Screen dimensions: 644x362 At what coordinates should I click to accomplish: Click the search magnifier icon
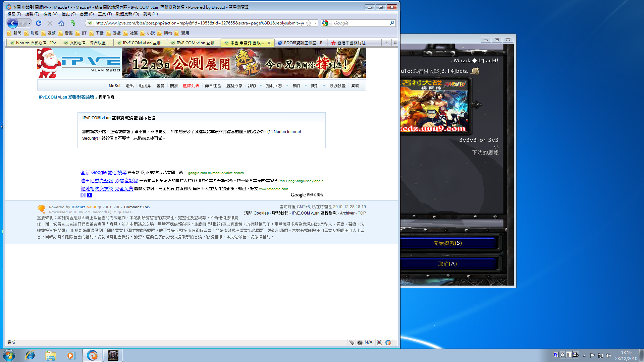coord(392,23)
